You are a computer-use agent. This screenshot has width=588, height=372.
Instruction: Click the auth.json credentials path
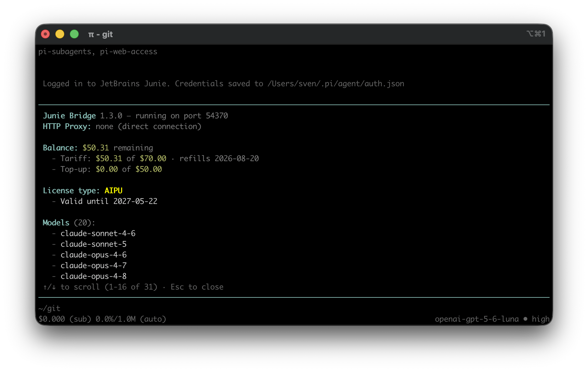pos(336,84)
